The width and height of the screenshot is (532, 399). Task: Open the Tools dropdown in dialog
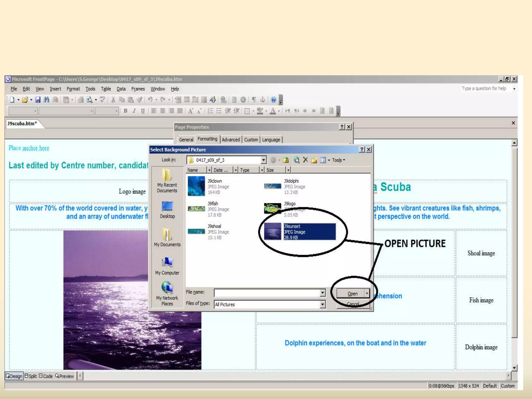[338, 160]
